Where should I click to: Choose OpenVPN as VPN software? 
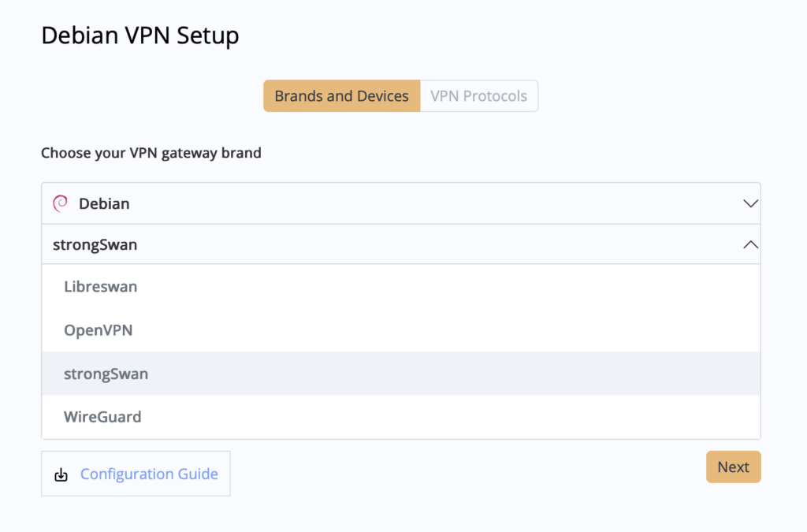click(x=98, y=330)
